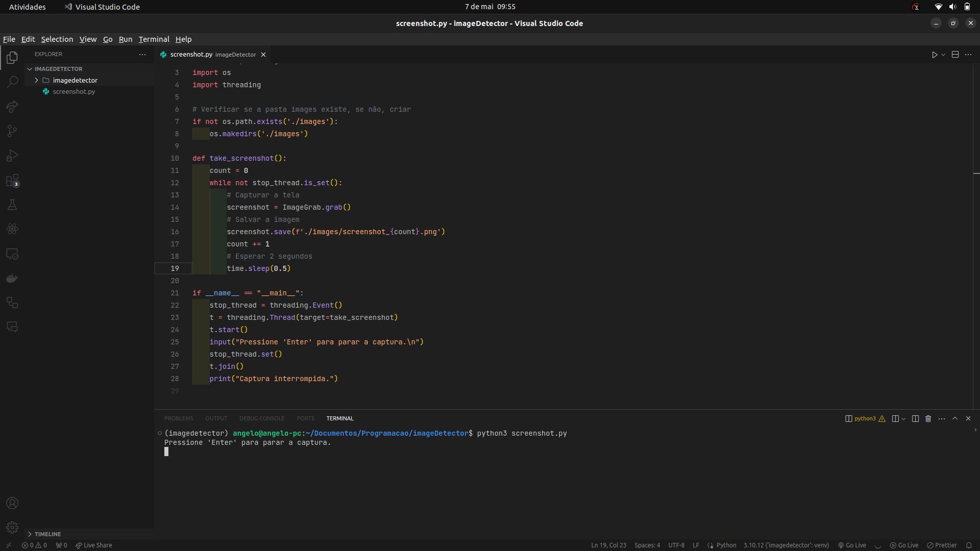Screen dimensions: 980x551
Task: Open Atividades overview in top bar
Action: pos(28,7)
